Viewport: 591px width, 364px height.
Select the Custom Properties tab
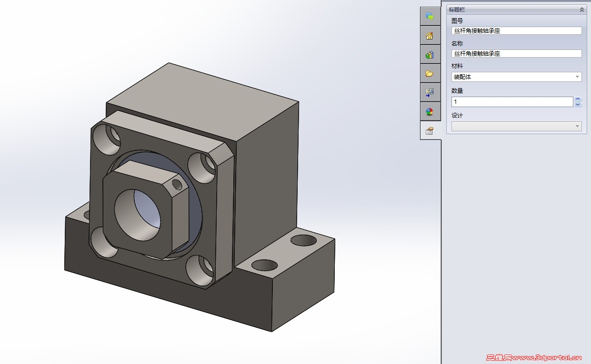click(x=430, y=130)
